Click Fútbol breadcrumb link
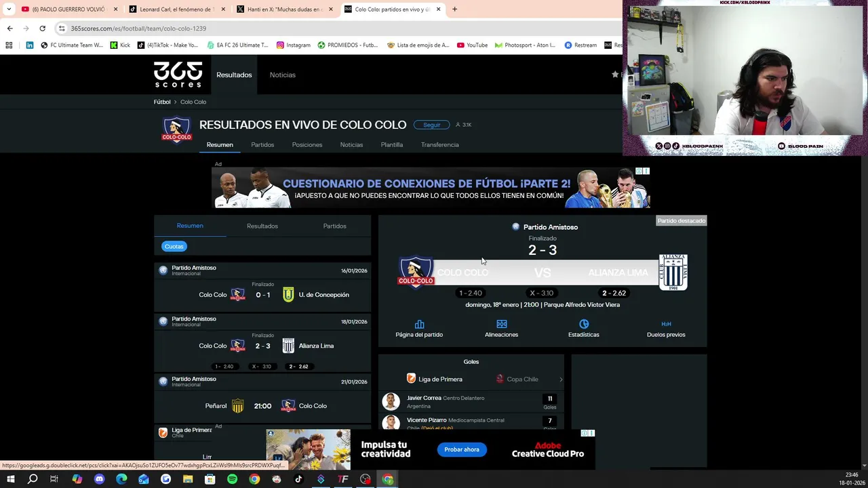 click(162, 102)
